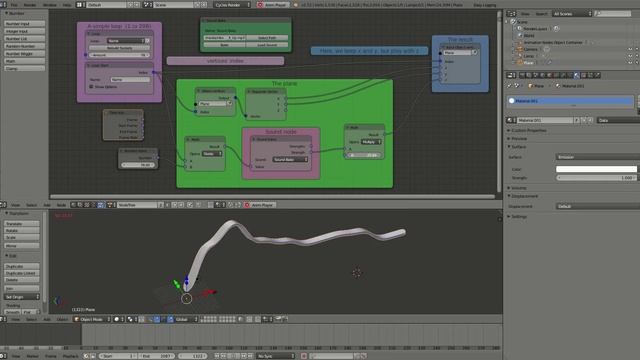Add an Integer Input node from sidebar
The image size is (640, 360).
pyautogui.click(x=24, y=31)
